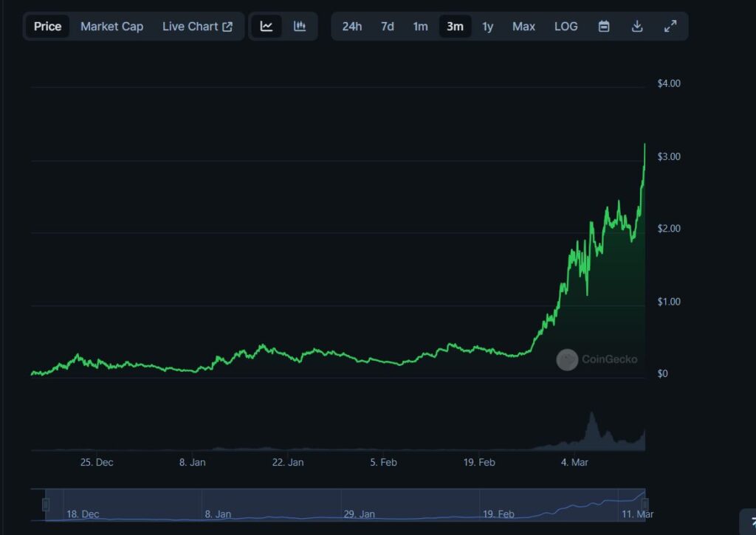
Task: Click the price peak at chart's right edge
Action: click(x=645, y=145)
